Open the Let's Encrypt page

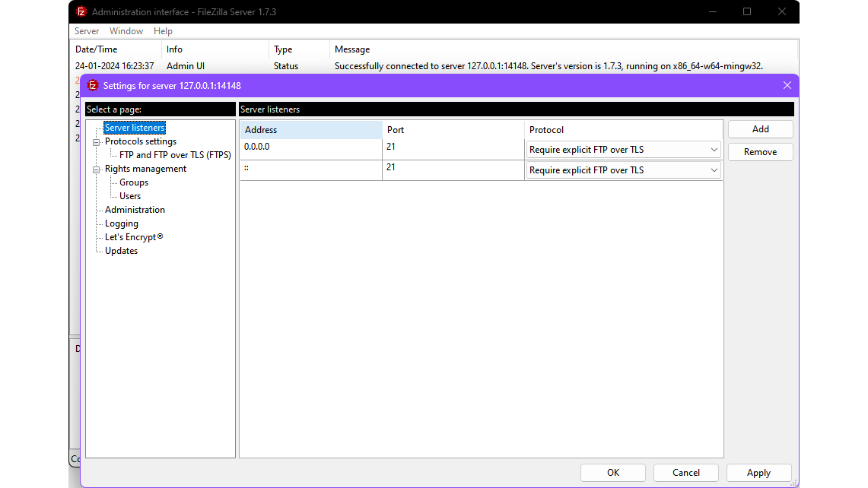click(134, 237)
